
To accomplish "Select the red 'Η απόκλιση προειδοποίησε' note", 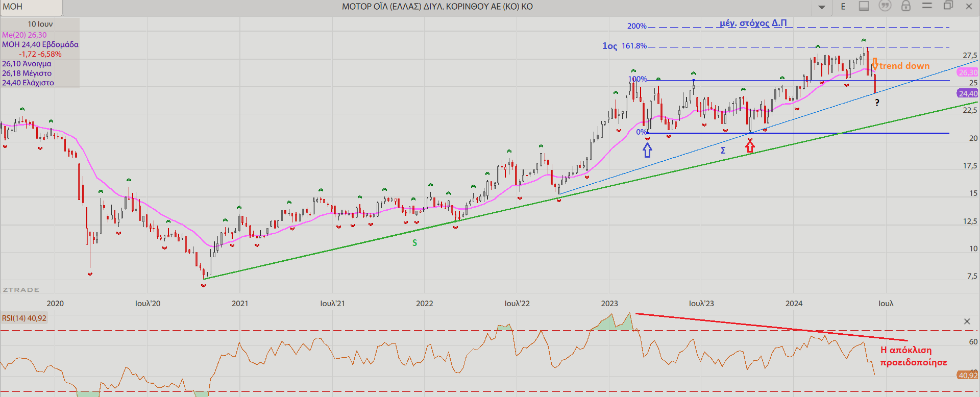I will coord(914,356).
